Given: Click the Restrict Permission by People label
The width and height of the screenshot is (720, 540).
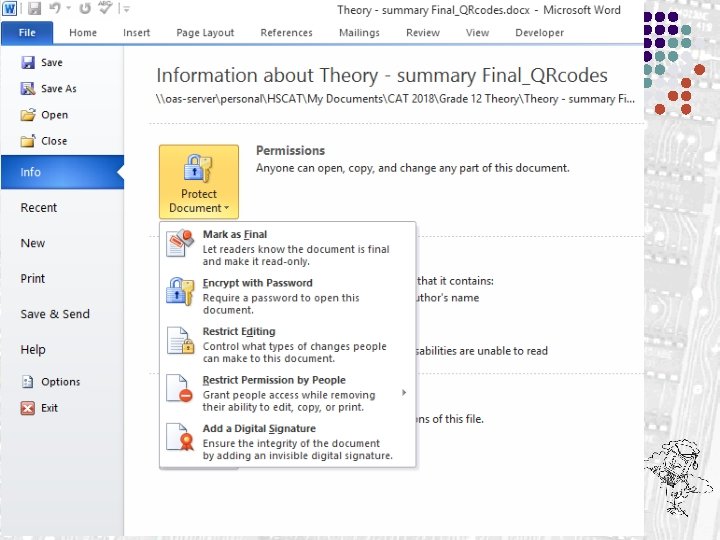Looking at the screenshot, I should tap(274, 380).
